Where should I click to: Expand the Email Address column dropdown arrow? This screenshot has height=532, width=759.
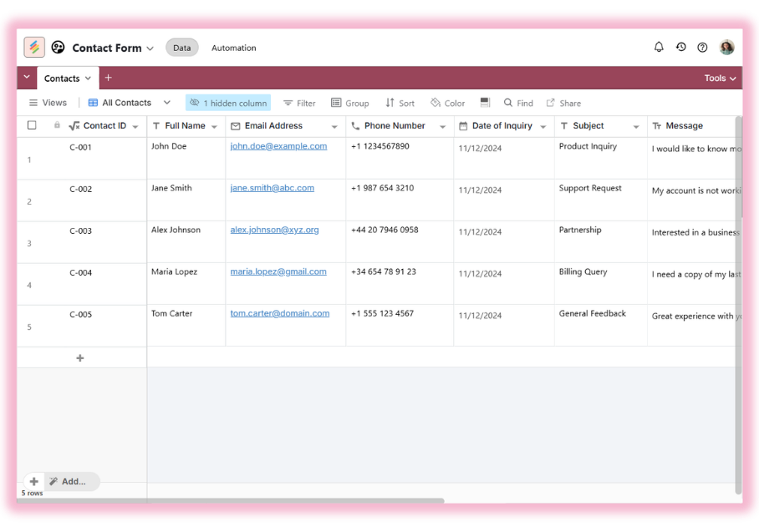(334, 127)
